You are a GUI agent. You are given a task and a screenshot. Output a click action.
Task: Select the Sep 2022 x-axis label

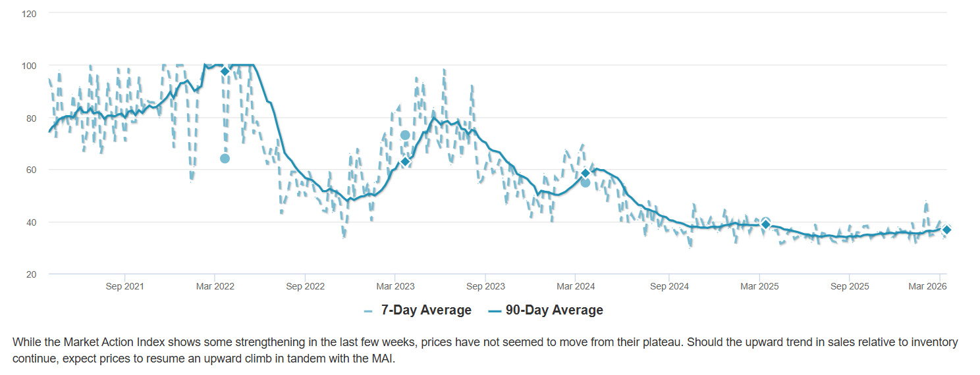click(306, 287)
